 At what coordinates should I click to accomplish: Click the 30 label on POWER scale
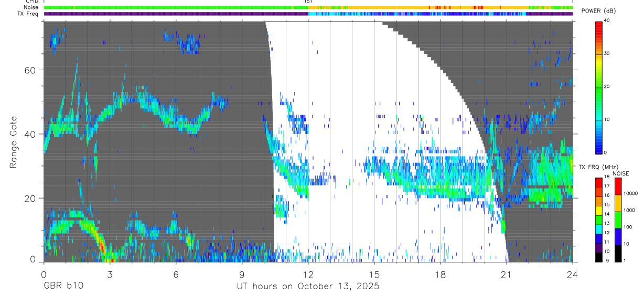(x=607, y=53)
